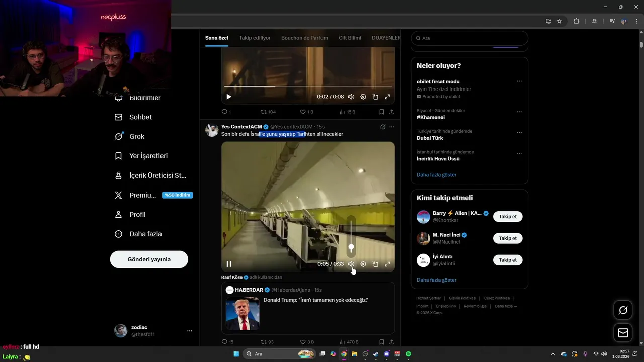
Task: Open picture-in-picture on the 0:08 video
Action: click(375, 97)
